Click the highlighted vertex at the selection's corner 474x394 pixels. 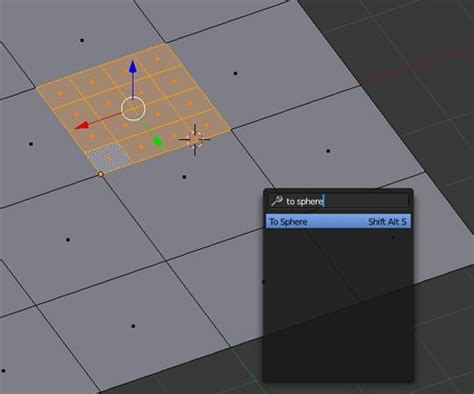tap(101, 174)
